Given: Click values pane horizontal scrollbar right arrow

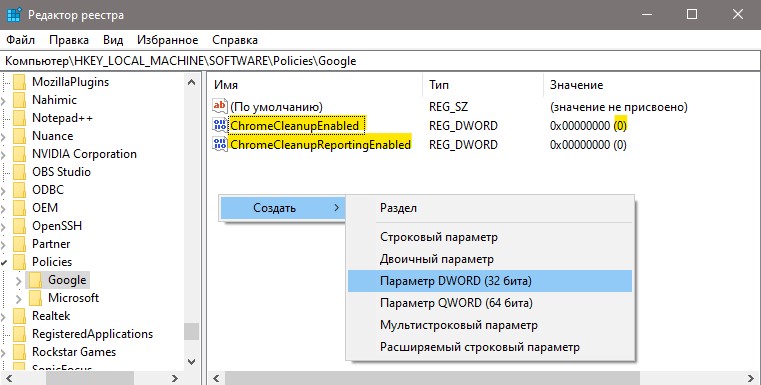Looking at the screenshot, I should (752, 378).
